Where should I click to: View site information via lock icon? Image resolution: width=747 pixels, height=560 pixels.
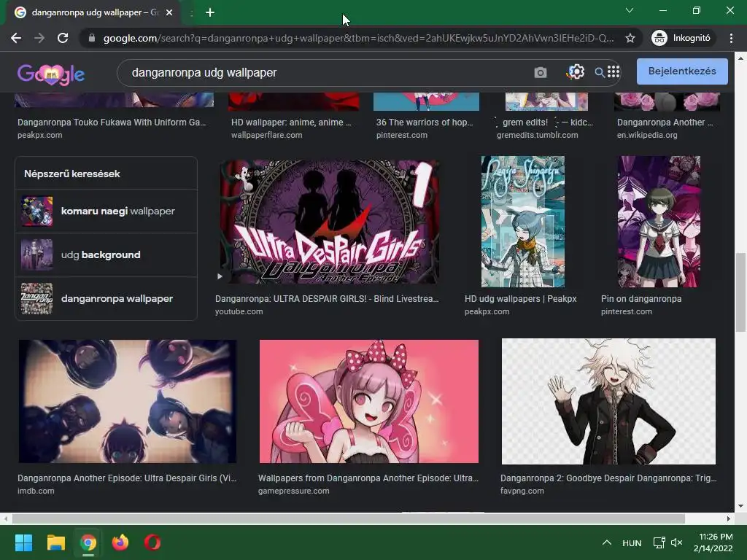pos(92,38)
